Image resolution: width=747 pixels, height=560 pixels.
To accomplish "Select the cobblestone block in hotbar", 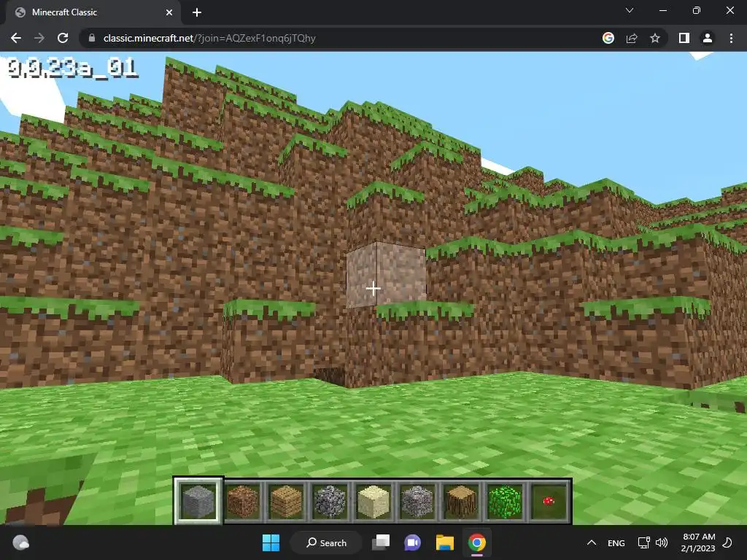I will tap(330, 501).
